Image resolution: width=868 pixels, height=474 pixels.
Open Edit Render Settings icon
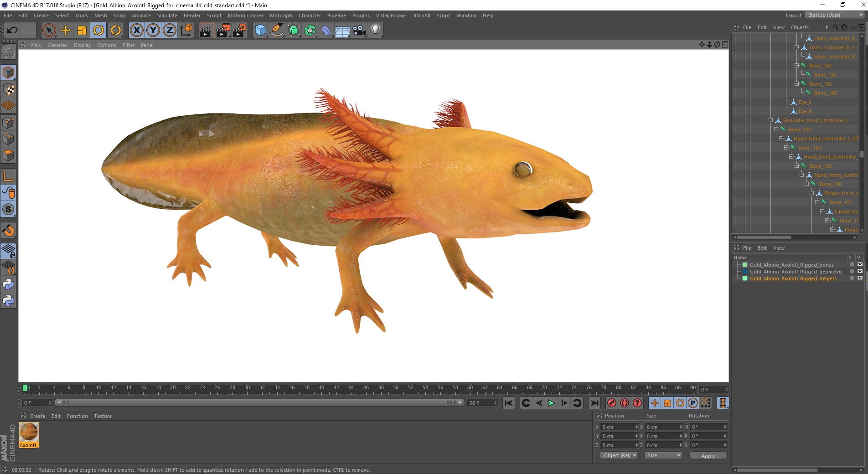(239, 31)
